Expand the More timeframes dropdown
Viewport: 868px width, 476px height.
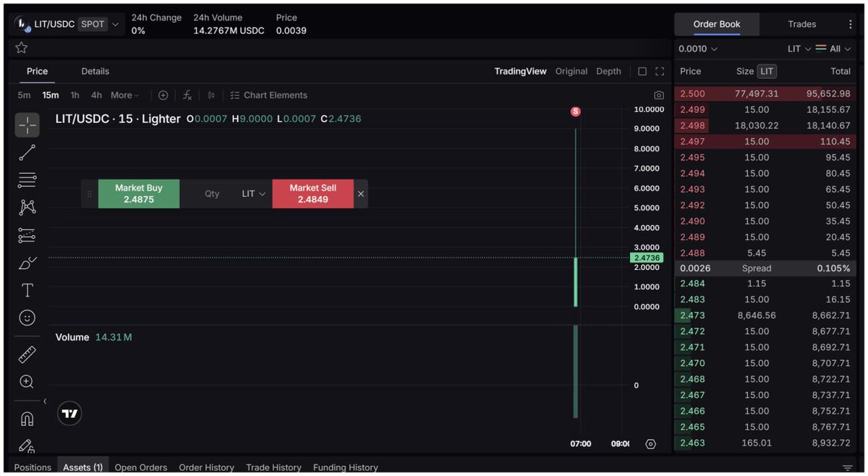[124, 95]
